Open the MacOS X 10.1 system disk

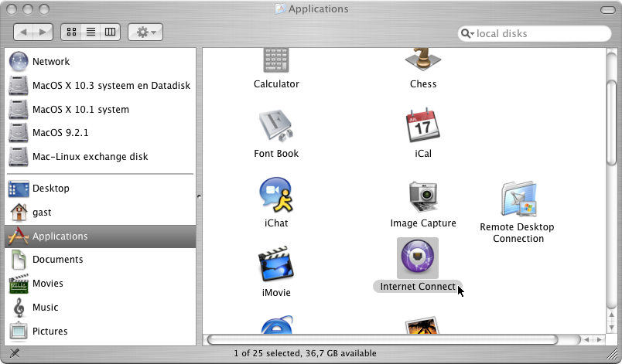click(100, 109)
